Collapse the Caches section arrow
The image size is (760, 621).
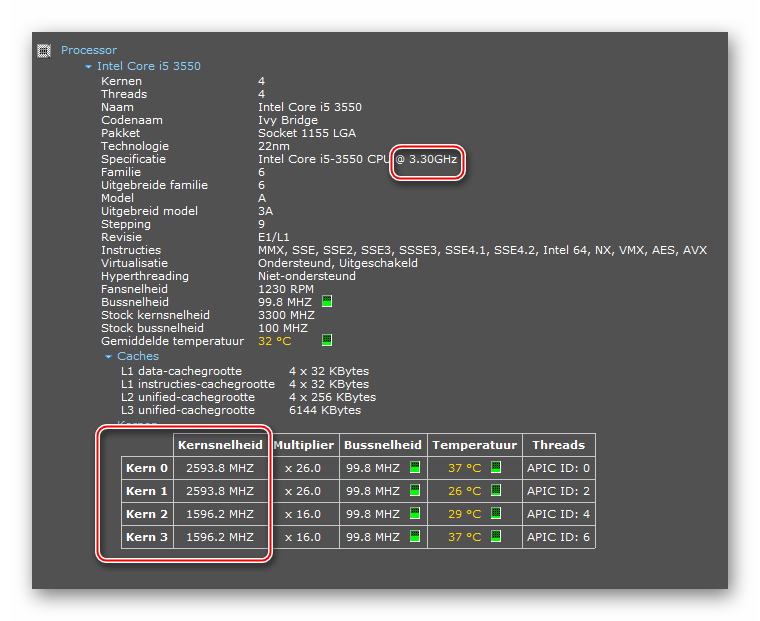(108, 356)
